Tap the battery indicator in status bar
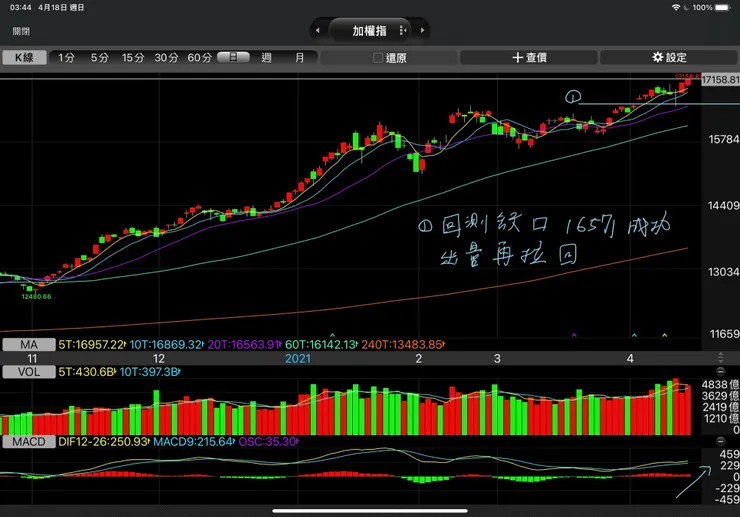740x517 pixels. [723, 8]
